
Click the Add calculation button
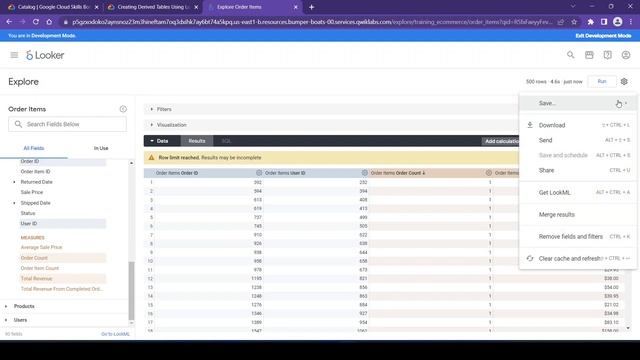click(502, 141)
